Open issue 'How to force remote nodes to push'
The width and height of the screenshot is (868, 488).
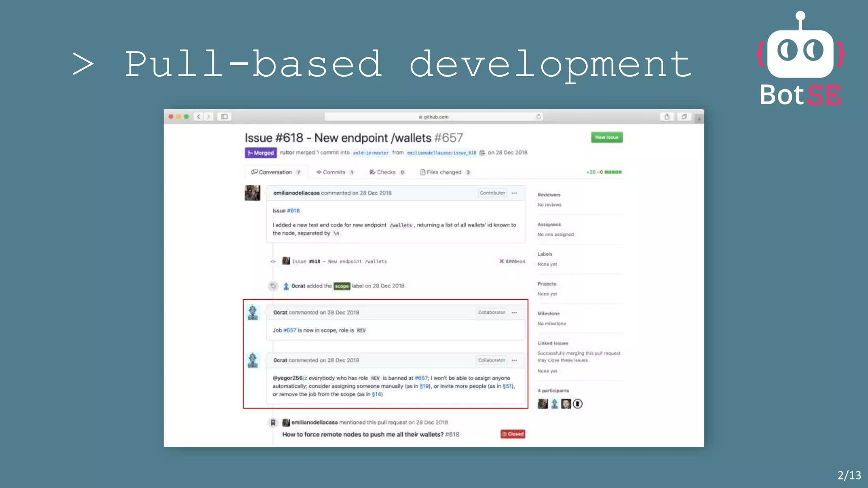(370, 434)
